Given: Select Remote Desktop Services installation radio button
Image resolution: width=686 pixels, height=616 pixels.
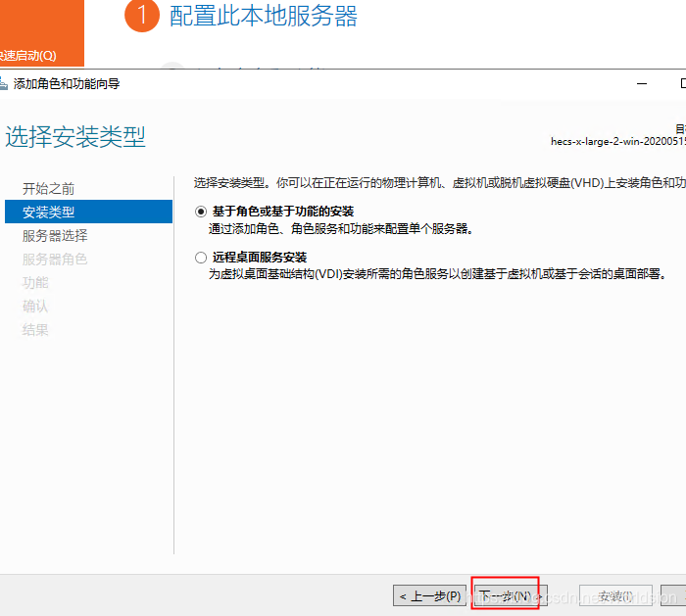Looking at the screenshot, I should coord(201,258).
